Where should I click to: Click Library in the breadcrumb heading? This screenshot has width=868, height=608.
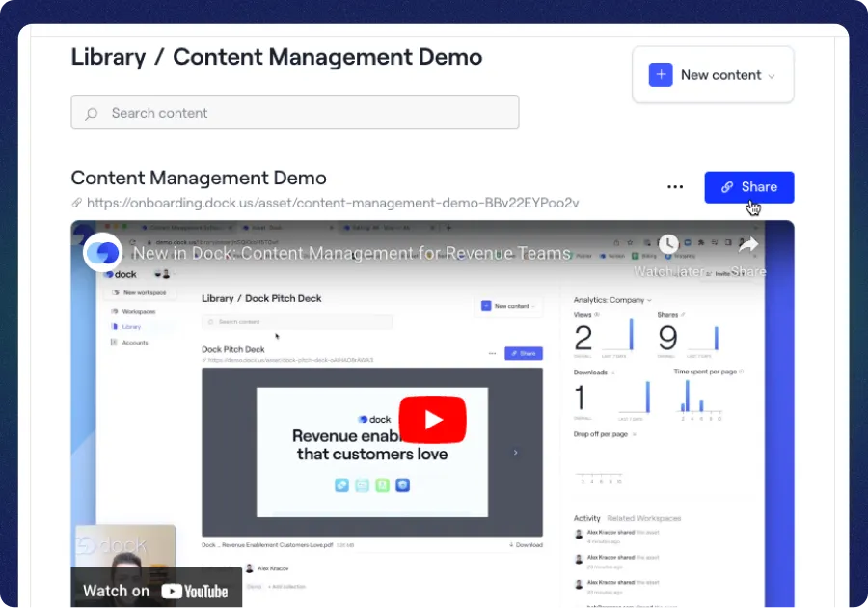(x=108, y=57)
